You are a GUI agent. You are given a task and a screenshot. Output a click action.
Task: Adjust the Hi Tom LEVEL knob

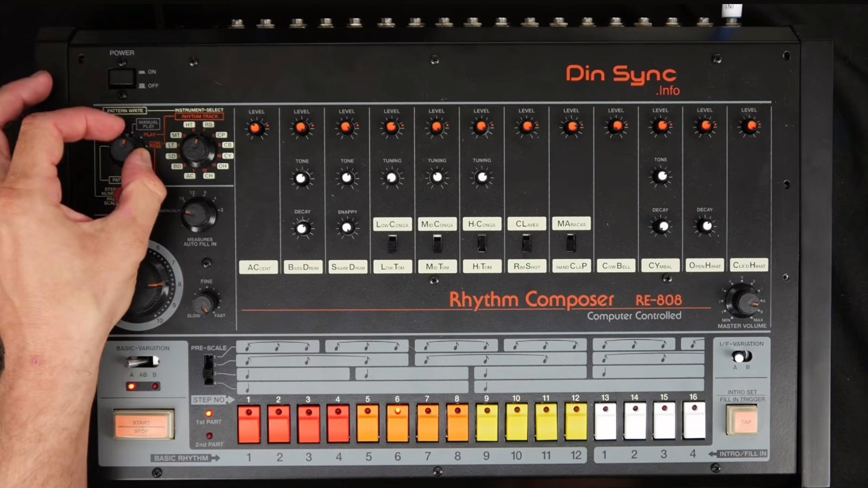point(482,127)
